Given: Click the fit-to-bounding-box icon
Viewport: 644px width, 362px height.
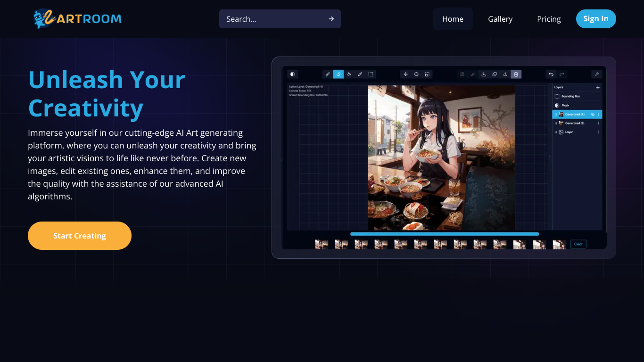Looking at the screenshot, I should (x=427, y=74).
